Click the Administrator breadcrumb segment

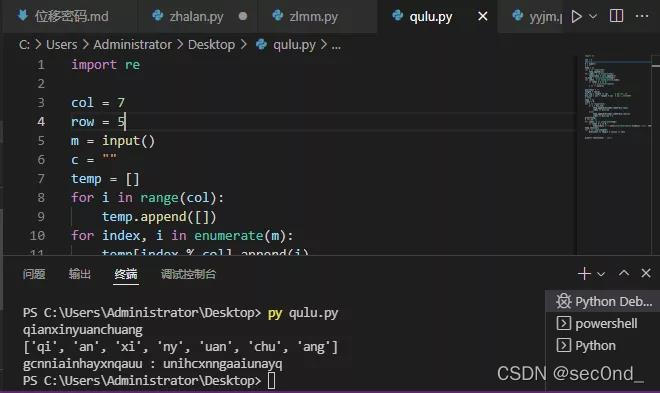pos(133,45)
